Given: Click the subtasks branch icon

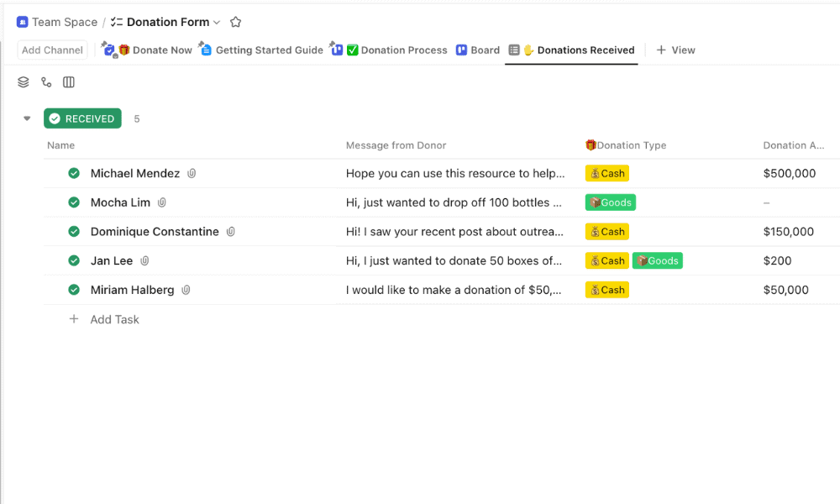Looking at the screenshot, I should pyautogui.click(x=46, y=82).
